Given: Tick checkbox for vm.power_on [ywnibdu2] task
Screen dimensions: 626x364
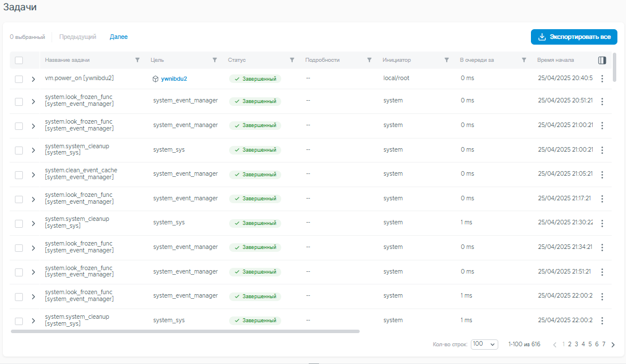Looking at the screenshot, I should [19, 79].
